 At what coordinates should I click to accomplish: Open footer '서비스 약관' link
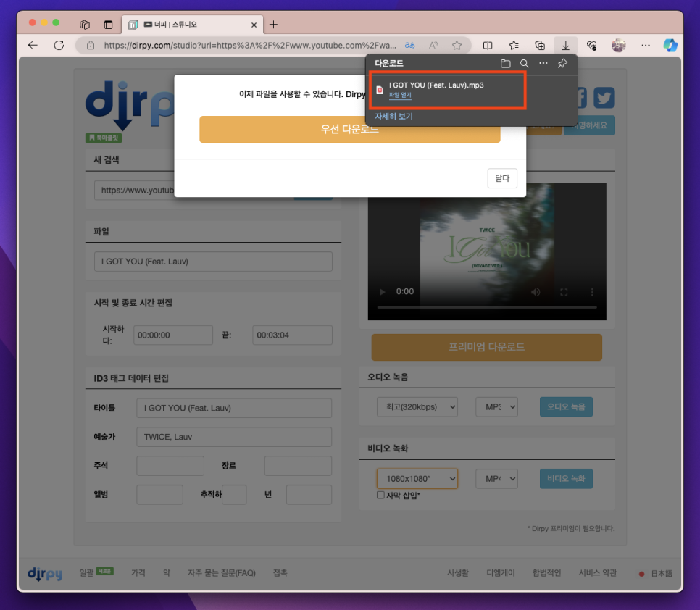tap(597, 572)
